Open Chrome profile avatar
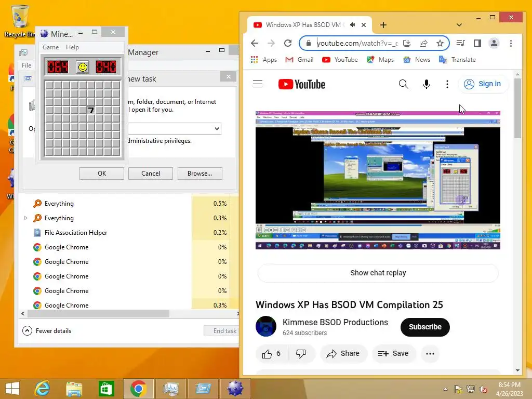Image resolution: width=532 pixels, height=399 pixels. [494, 43]
